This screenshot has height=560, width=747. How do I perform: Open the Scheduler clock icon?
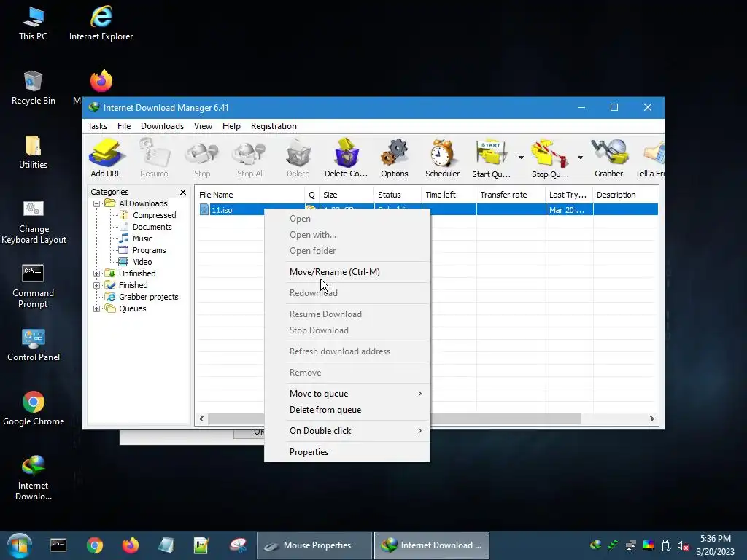pyautogui.click(x=443, y=157)
